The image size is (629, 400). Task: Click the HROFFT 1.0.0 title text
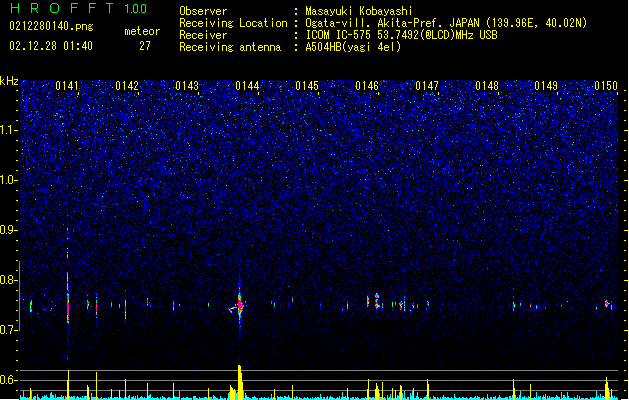click(x=78, y=8)
